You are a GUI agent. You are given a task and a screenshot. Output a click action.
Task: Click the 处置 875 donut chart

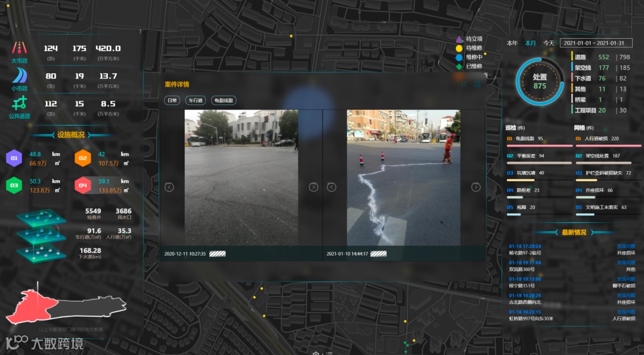pyautogui.click(x=540, y=81)
